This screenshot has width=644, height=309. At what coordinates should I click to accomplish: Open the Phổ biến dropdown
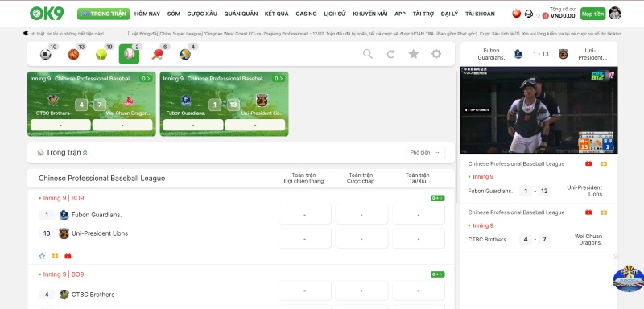[425, 153]
